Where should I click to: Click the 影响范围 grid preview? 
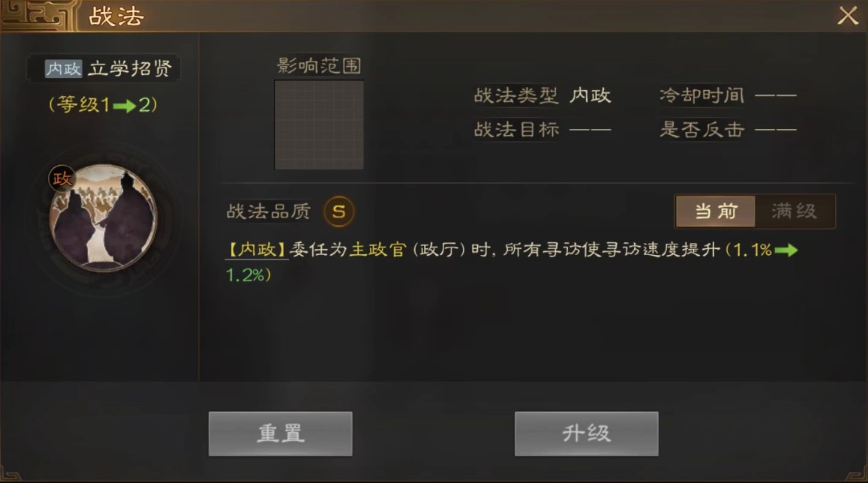pos(319,124)
